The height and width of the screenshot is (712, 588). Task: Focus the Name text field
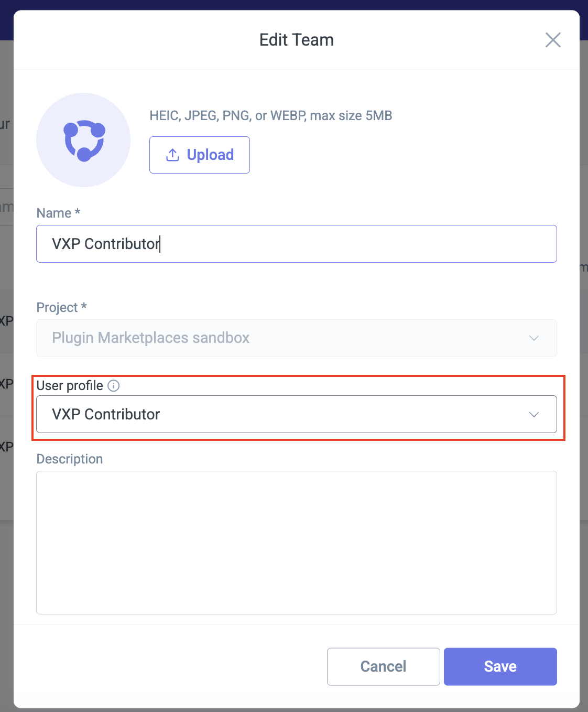pos(296,244)
